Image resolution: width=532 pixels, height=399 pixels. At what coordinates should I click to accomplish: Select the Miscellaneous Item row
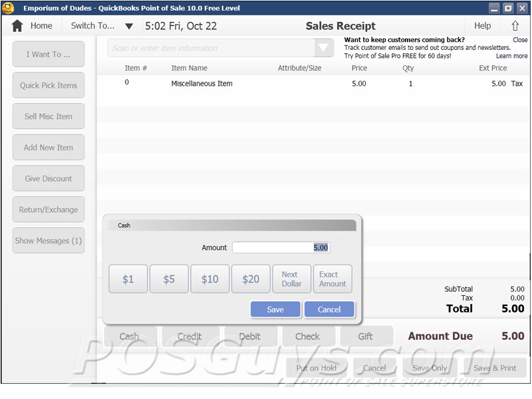point(202,84)
